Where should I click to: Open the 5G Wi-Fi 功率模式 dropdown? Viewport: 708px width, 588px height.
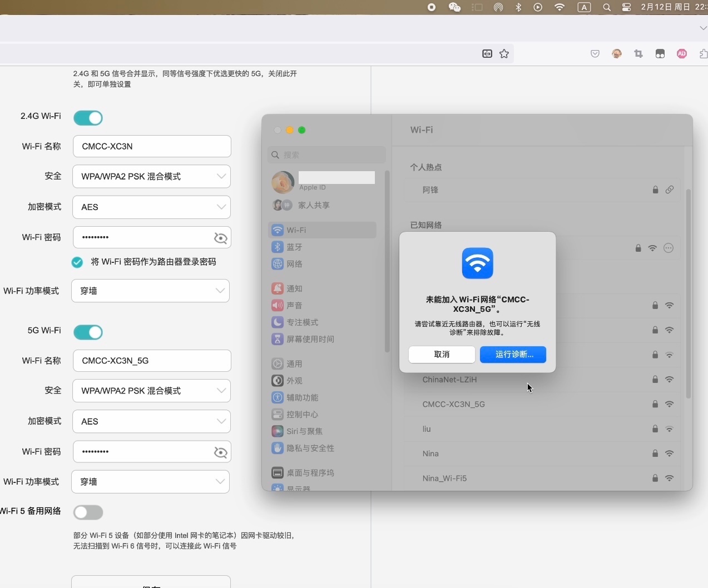(150, 481)
